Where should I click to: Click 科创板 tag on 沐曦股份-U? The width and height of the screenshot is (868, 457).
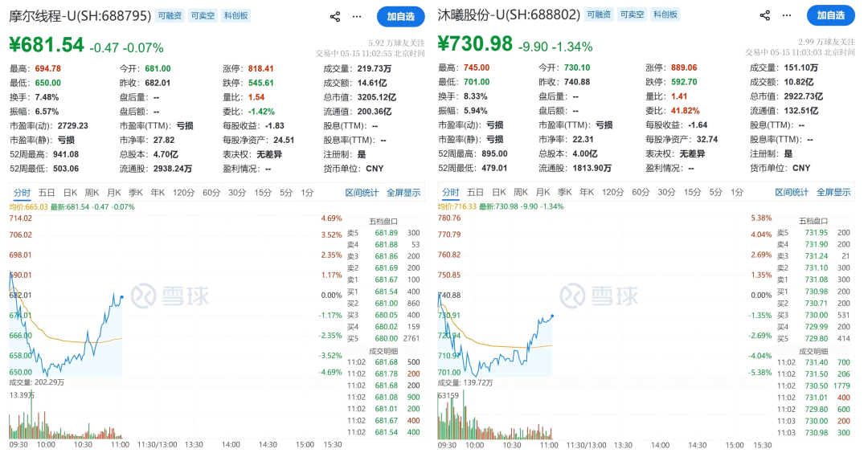point(665,15)
